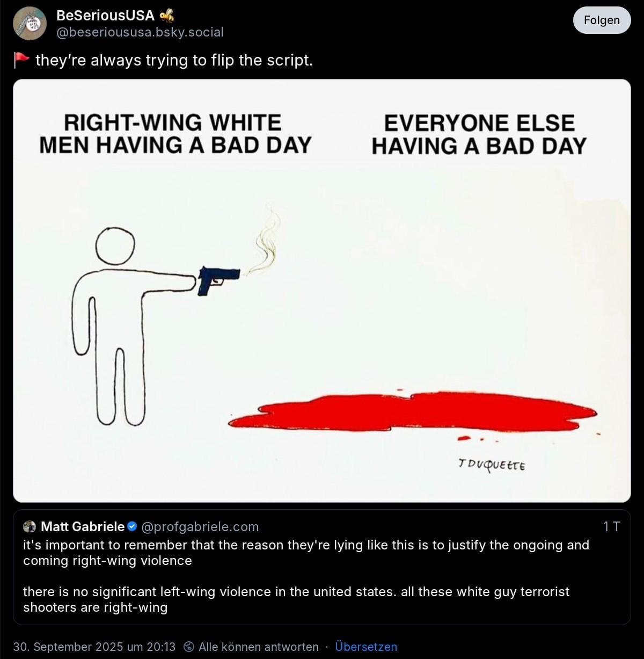Screen dimensions: 644x659
Task: Open Matt Gabriele's name in quoted post
Action: 83,526
